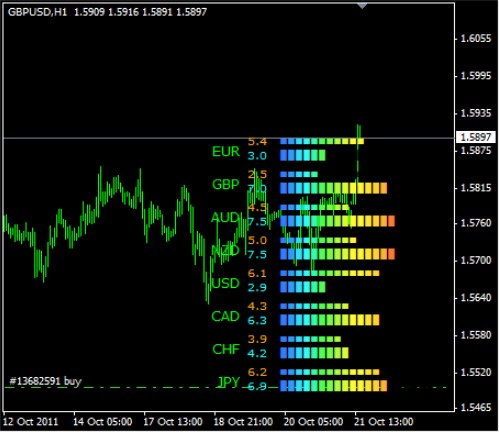499x432 pixels.
Task: Click the USD currency strength label
Action: click(226, 283)
